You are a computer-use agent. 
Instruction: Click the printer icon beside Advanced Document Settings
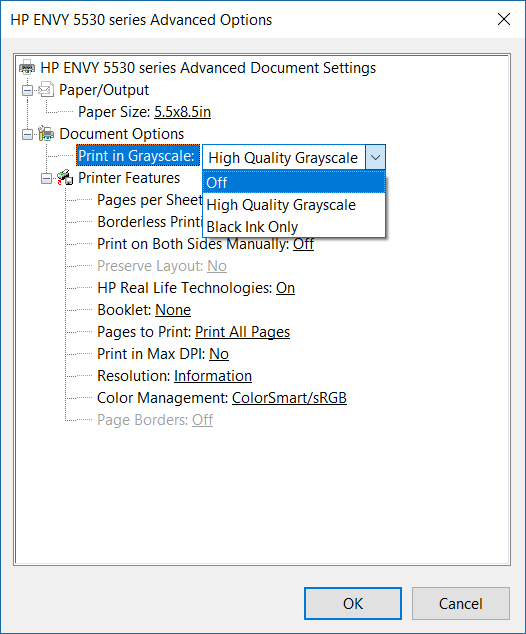point(27,67)
